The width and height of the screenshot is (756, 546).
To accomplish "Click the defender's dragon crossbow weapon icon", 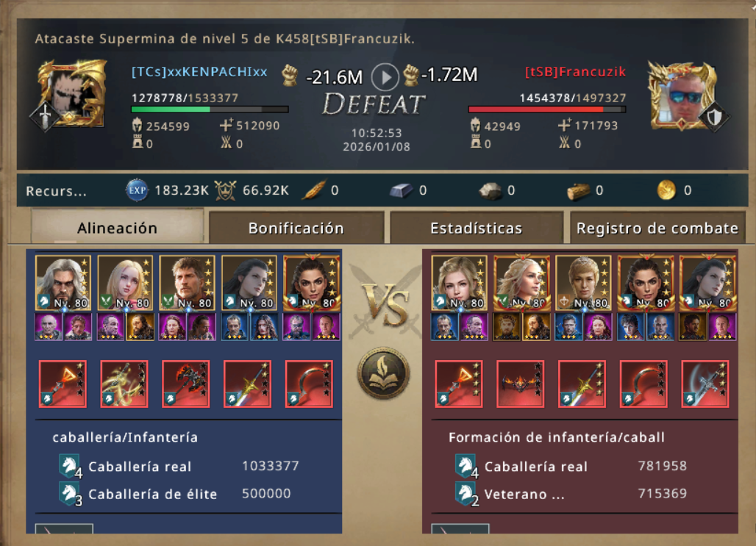I will point(520,384).
